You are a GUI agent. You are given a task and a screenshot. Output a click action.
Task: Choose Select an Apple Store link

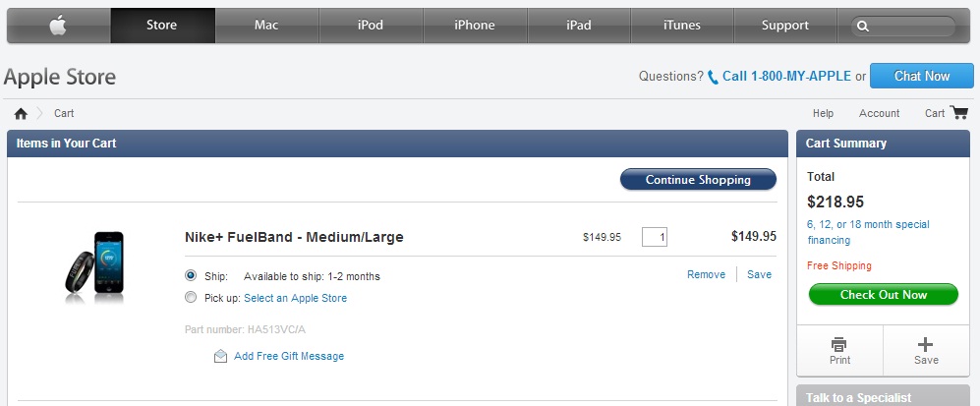click(295, 298)
